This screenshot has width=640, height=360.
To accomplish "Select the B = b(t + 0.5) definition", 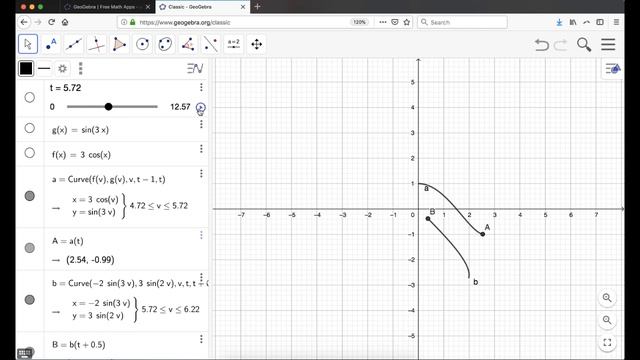I will [79, 344].
